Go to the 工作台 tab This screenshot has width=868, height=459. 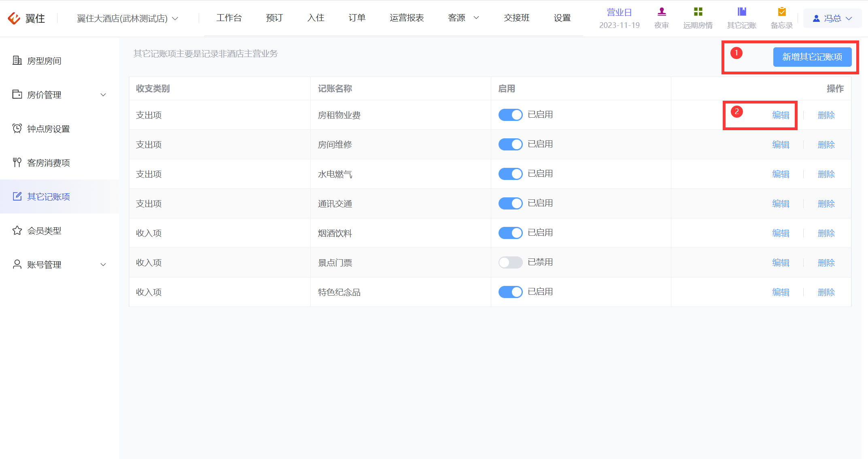tap(229, 18)
